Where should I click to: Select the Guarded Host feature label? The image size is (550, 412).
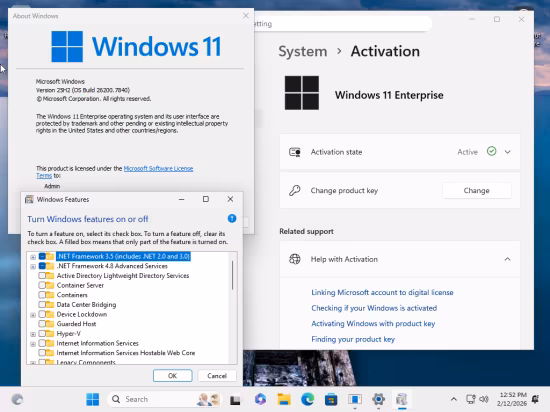coord(76,324)
